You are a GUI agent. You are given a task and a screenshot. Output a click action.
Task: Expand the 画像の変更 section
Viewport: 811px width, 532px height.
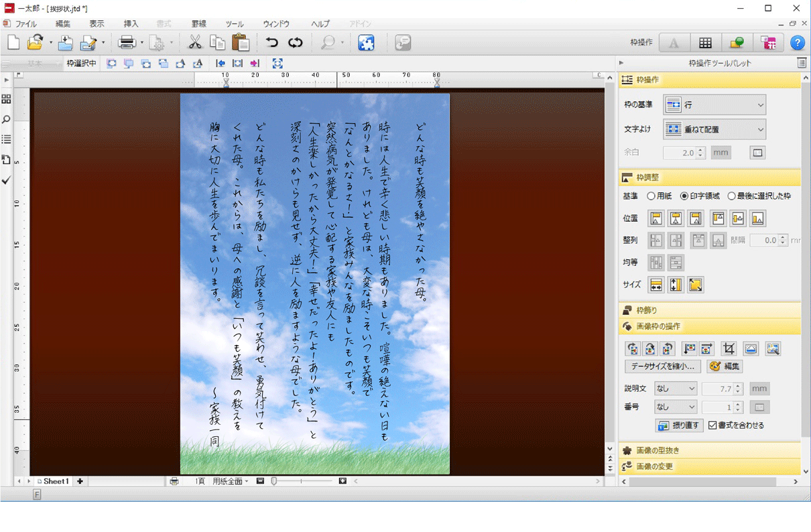coord(710,466)
